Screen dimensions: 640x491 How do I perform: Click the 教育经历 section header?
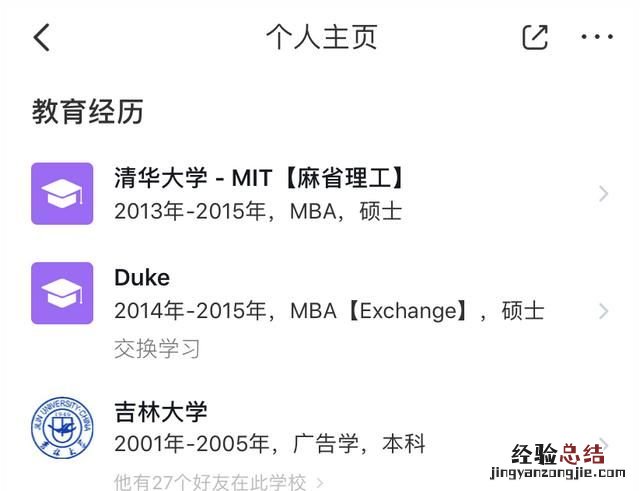pyautogui.click(x=88, y=111)
